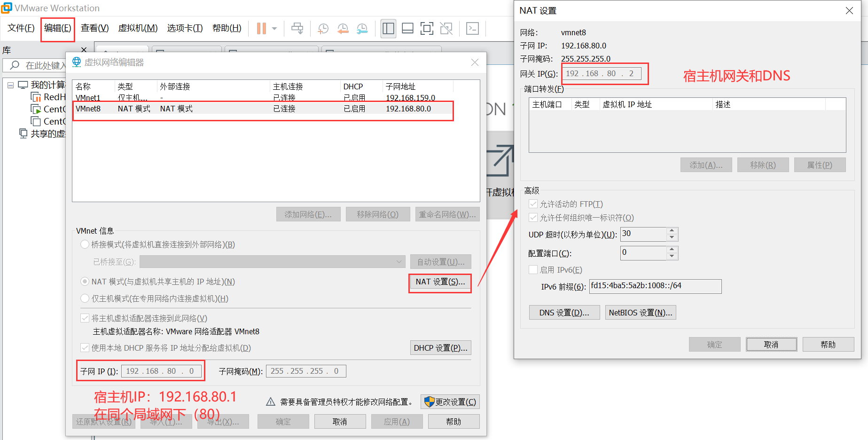The image size is (868, 440).
Task: Select the VMnet1 row in network list
Action: click(x=263, y=98)
